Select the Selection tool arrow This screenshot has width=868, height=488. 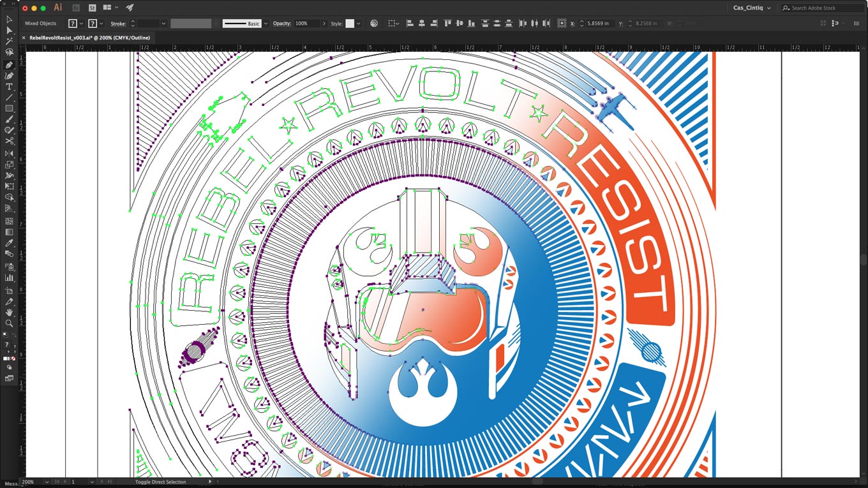coord(9,20)
